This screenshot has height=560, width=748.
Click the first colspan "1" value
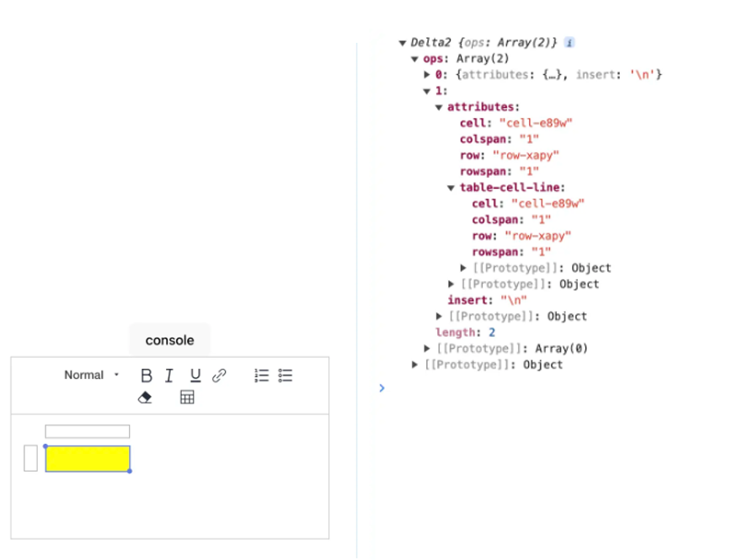point(529,139)
